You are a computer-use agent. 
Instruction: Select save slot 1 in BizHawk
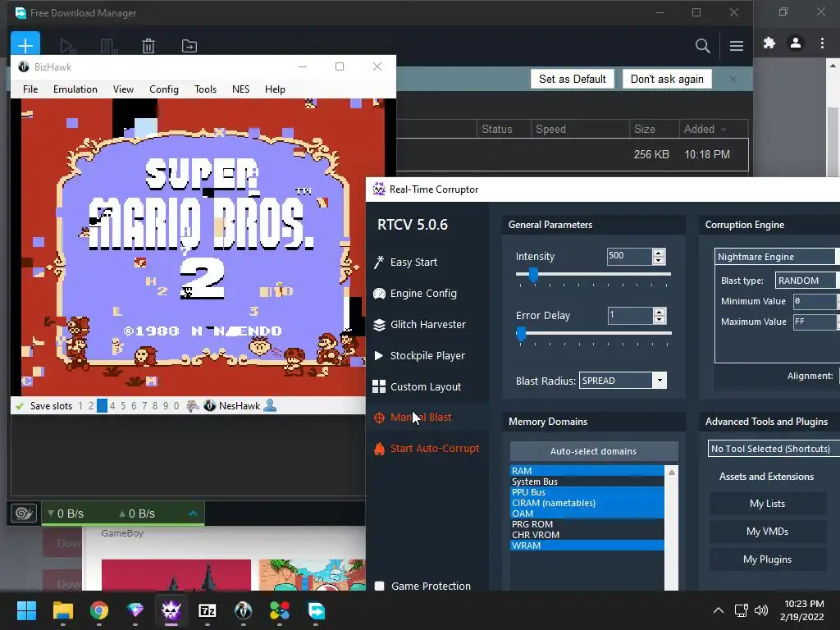[x=80, y=406]
